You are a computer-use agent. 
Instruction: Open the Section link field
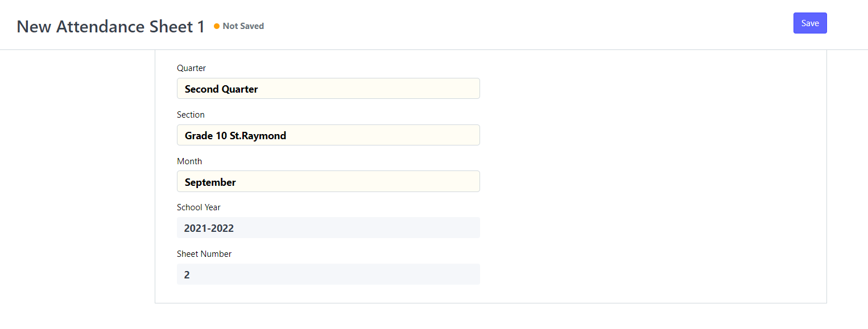point(328,135)
